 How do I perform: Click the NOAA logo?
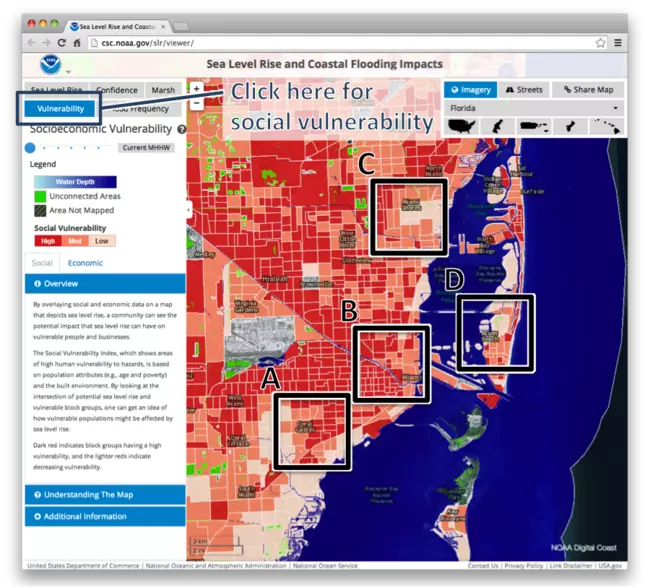pos(49,66)
